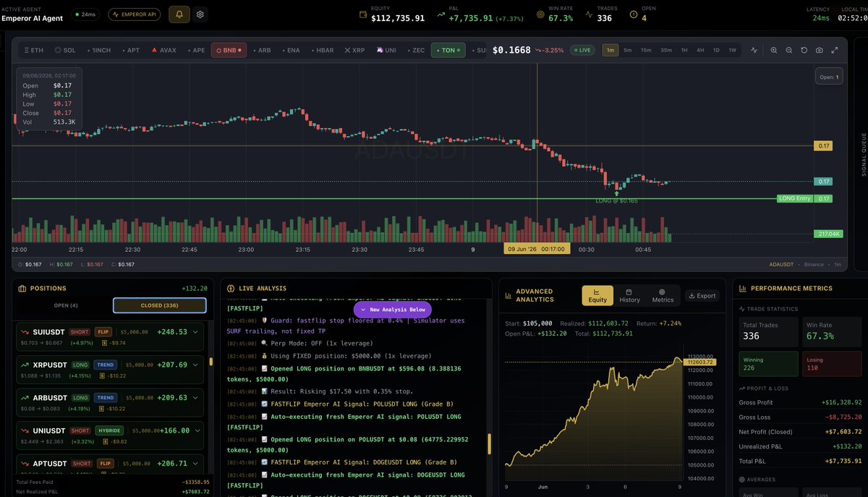Screen dimensions: 868x497
Task: Click the LONG Entry price line label
Action: coord(795,198)
